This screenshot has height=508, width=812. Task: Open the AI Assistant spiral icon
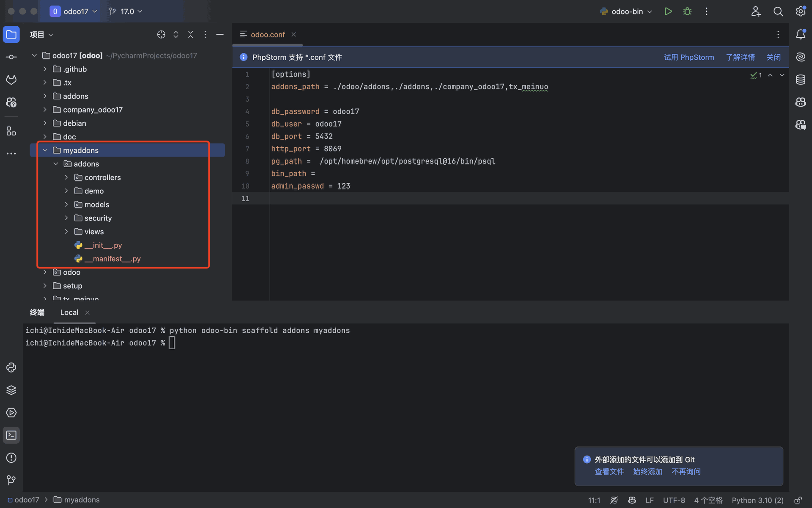(x=801, y=57)
